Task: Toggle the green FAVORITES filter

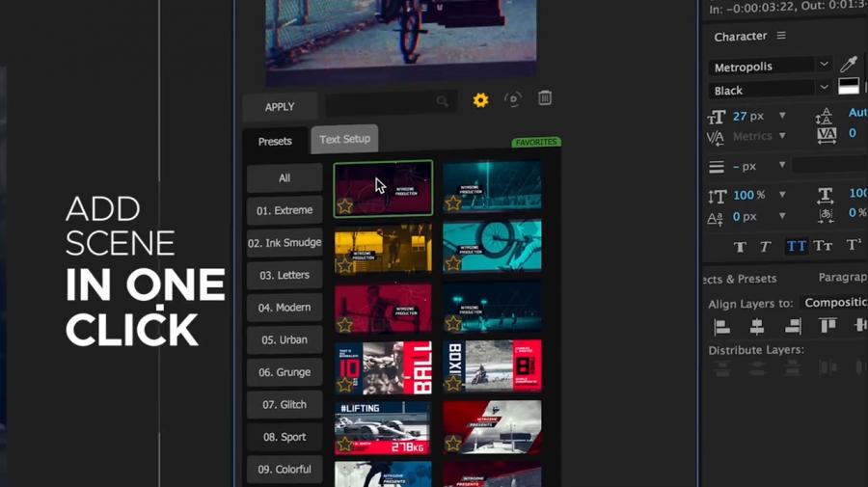Action: click(536, 143)
